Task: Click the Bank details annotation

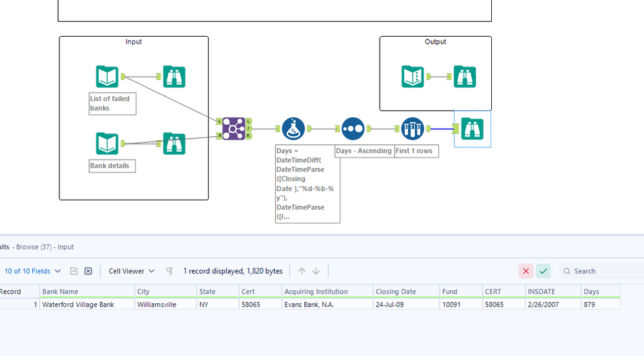Action: coord(112,165)
